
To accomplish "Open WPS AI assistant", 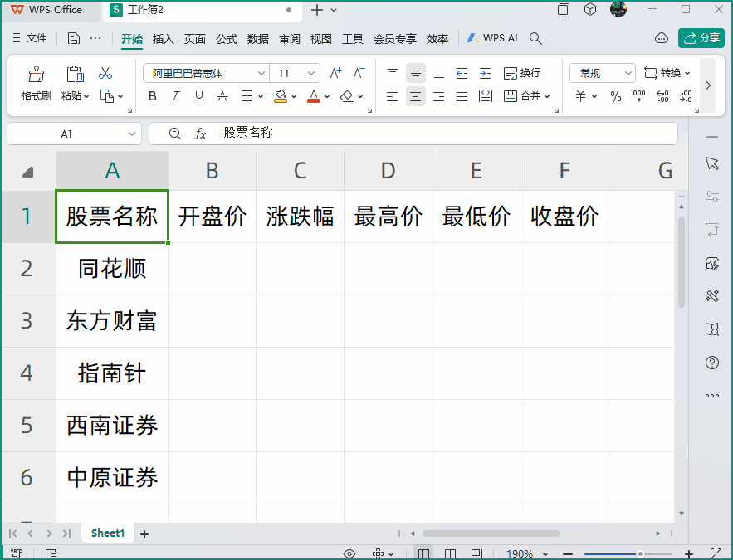I will (x=492, y=38).
